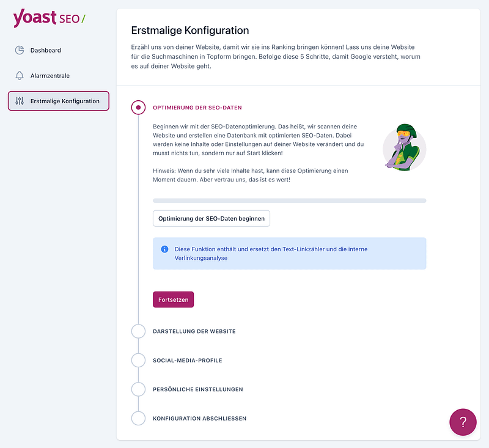Click the blue info icon in notice
489x448 pixels.
click(x=164, y=249)
